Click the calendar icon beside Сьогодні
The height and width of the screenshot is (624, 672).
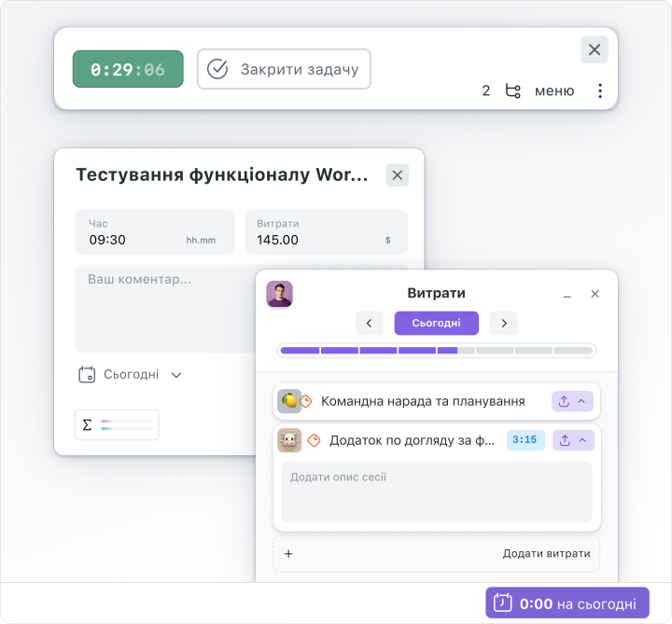(87, 375)
